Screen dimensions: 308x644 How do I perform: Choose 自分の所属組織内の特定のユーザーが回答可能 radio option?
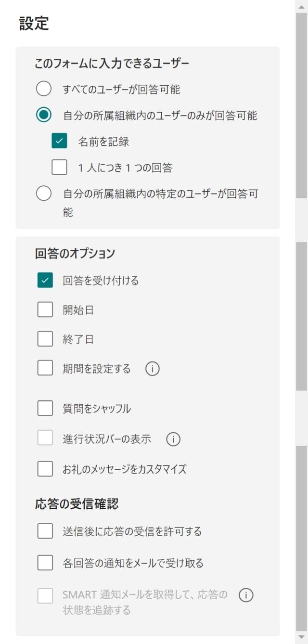[x=44, y=193]
